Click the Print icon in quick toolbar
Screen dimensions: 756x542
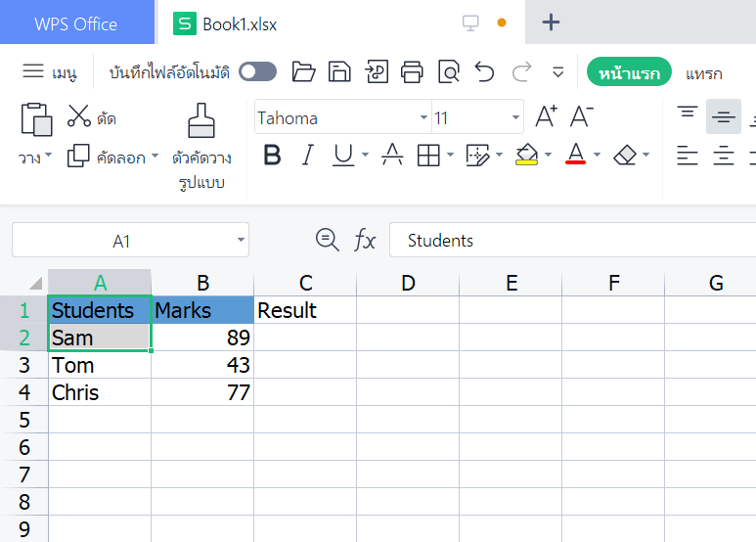pos(413,71)
